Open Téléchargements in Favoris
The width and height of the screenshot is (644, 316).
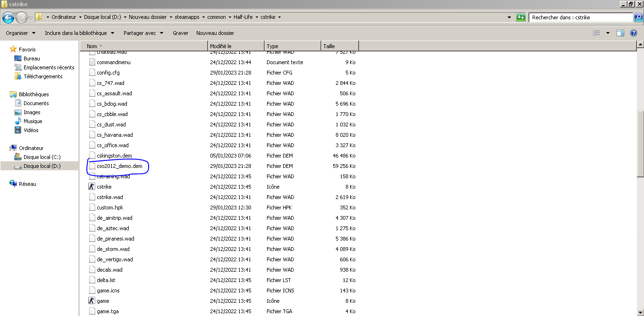click(43, 76)
